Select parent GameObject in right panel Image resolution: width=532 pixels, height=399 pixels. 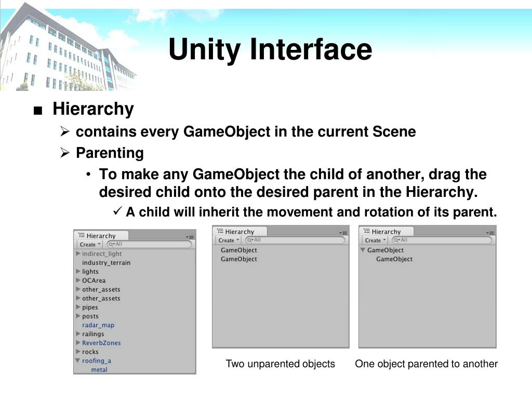click(385, 250)
